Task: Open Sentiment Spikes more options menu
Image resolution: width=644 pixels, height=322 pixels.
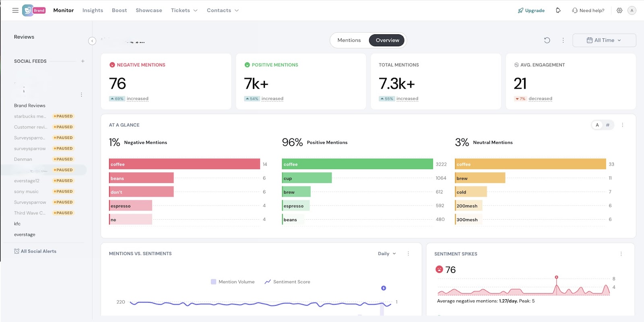Action: pos(621,254)
